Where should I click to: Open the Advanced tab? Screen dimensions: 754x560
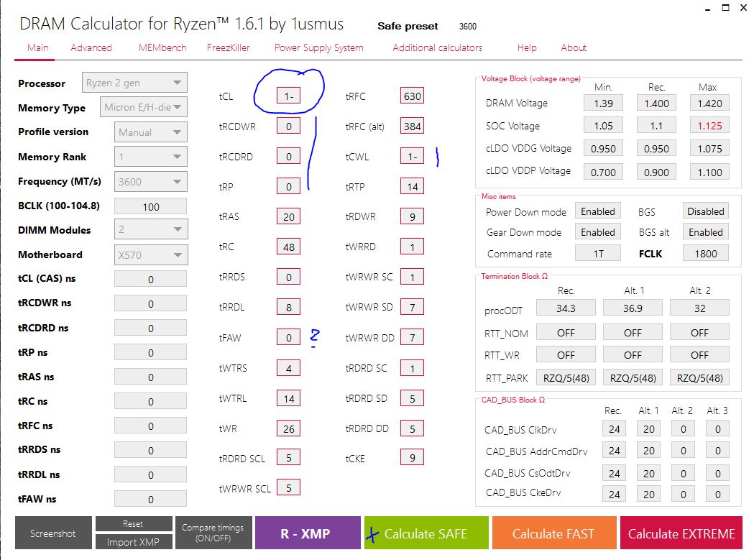[91, 47]
